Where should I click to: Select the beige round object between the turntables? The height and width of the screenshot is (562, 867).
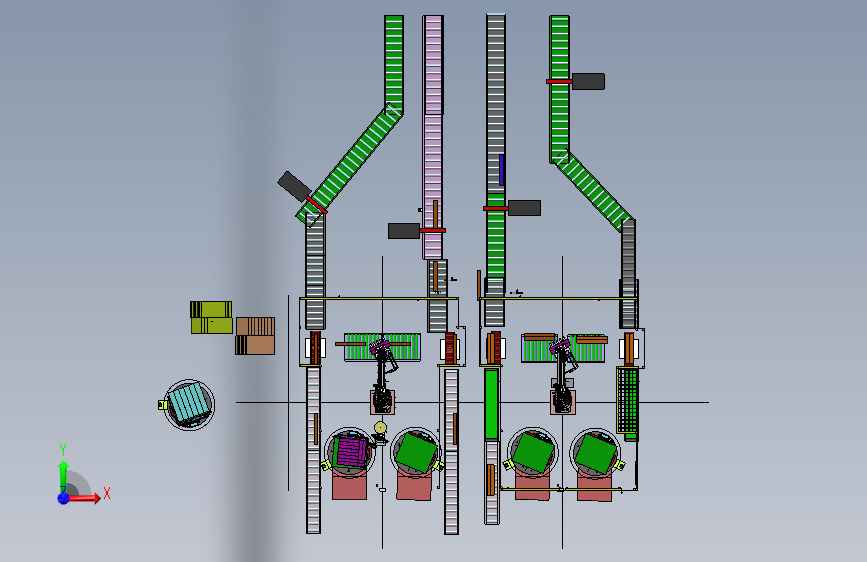click(x=380, y=428)
